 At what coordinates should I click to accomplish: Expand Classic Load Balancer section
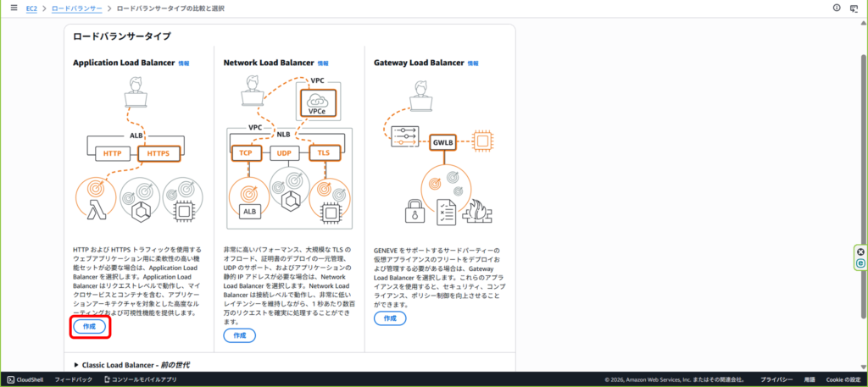[131, 365]
